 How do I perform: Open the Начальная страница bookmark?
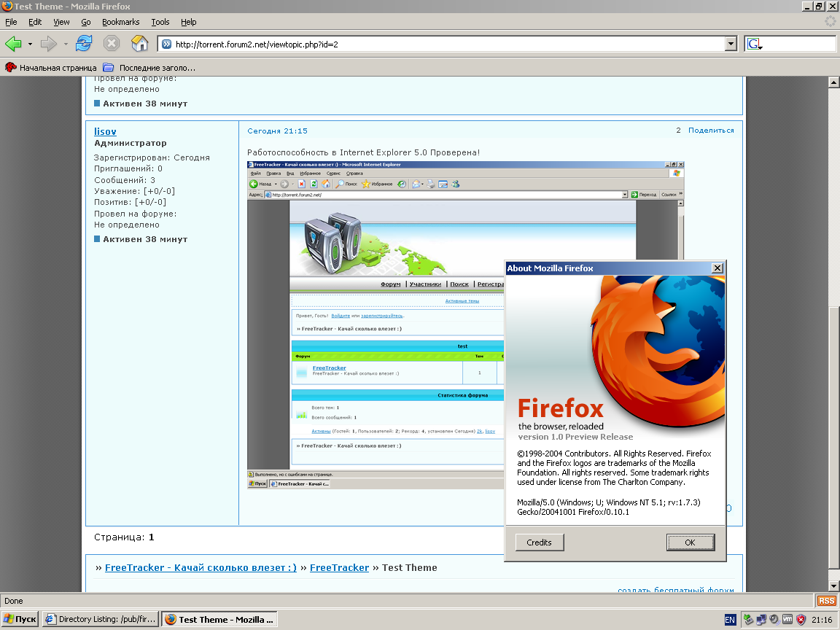click(51, 68)
